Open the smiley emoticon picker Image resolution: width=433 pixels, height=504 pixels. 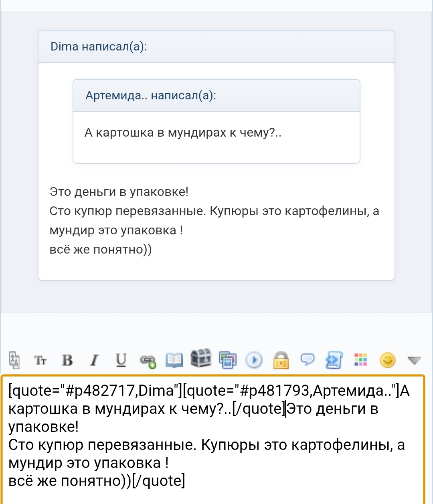pyautogui.click(x=387, y=360)
